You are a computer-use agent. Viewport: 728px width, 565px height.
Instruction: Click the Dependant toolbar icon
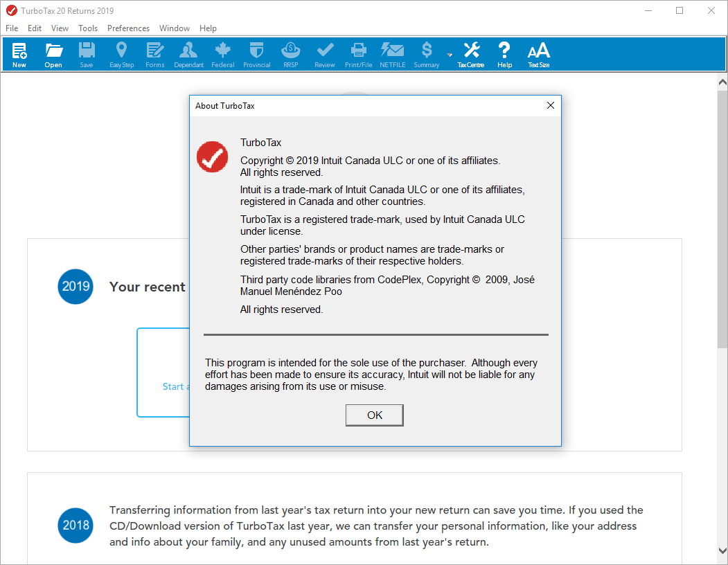[x=188, y=55]
